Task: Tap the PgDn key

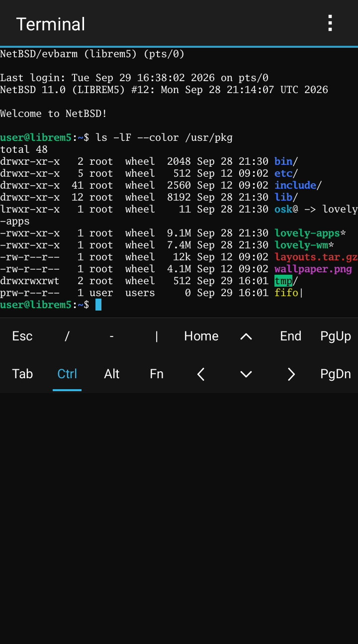Action: (x=336, y=374)
